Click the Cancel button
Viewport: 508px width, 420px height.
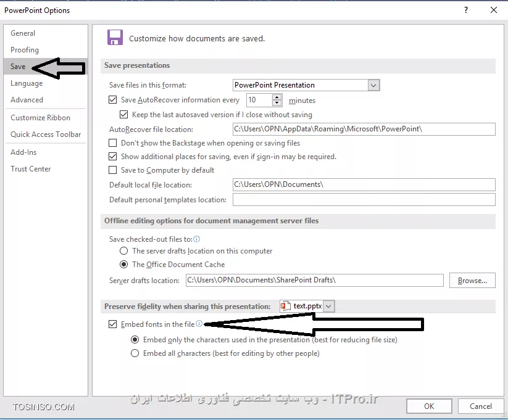[x=481, y=406]
